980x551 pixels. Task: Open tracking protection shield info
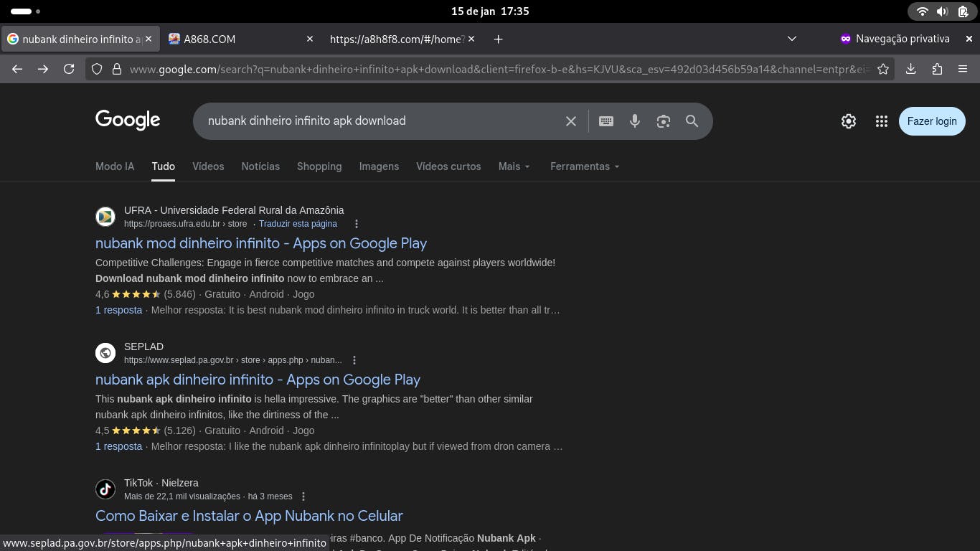tap(96, 69)
